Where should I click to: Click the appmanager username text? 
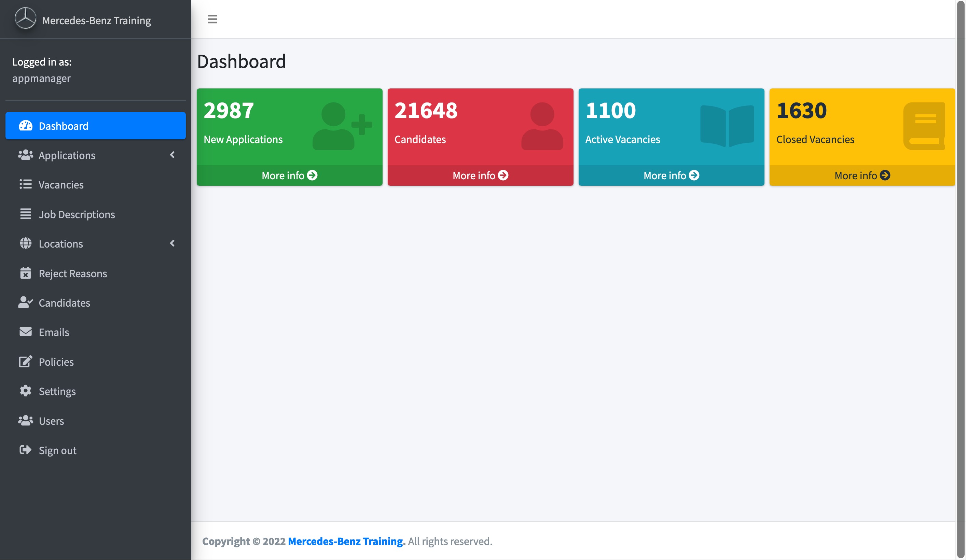(41, 78)
